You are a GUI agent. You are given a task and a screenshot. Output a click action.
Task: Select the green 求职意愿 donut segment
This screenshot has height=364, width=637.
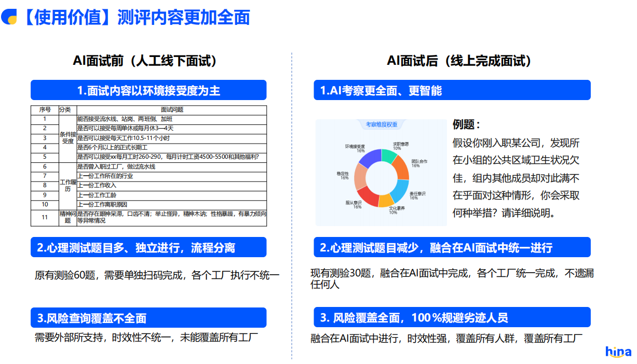coord(389,156)
